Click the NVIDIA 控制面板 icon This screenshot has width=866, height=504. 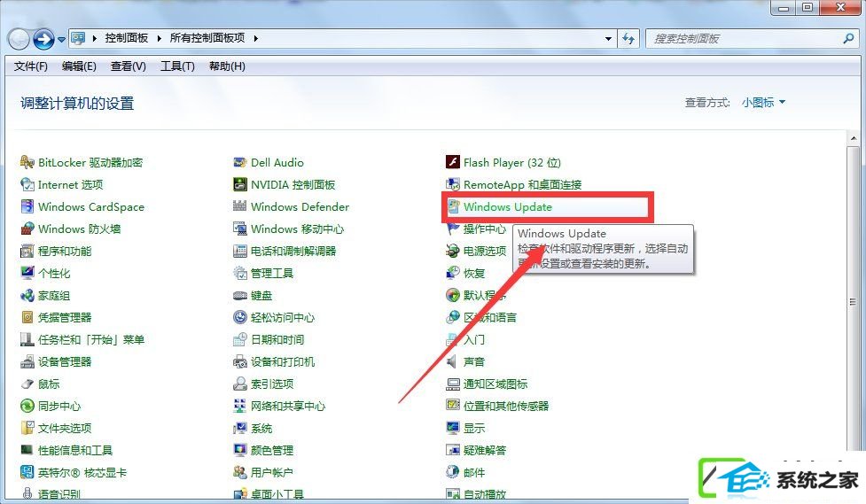click(239, 184)
